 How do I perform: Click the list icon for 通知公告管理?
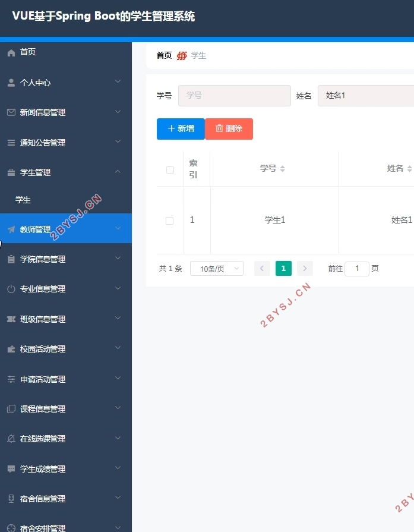tap(11, 143)
